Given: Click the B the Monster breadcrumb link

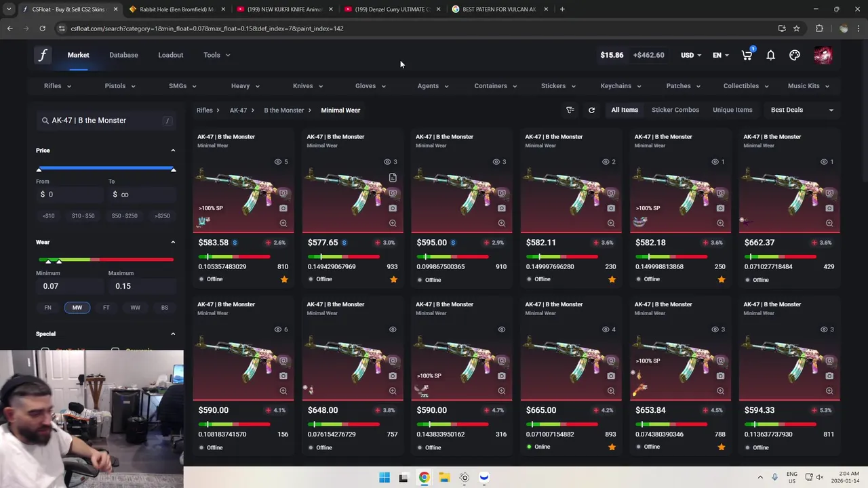Looking at the screenshot, I should coord(284,110).
